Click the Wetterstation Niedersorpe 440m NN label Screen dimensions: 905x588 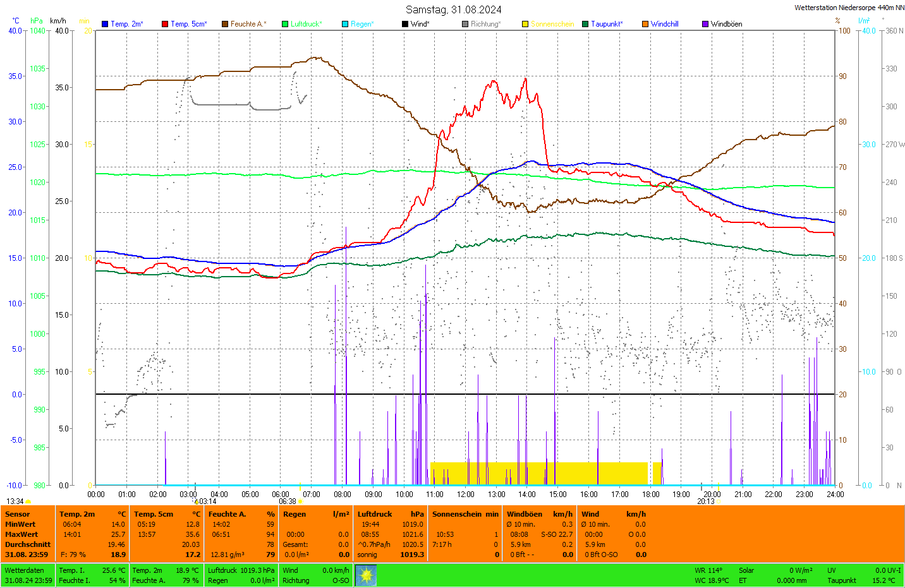[x=849, y=8]
